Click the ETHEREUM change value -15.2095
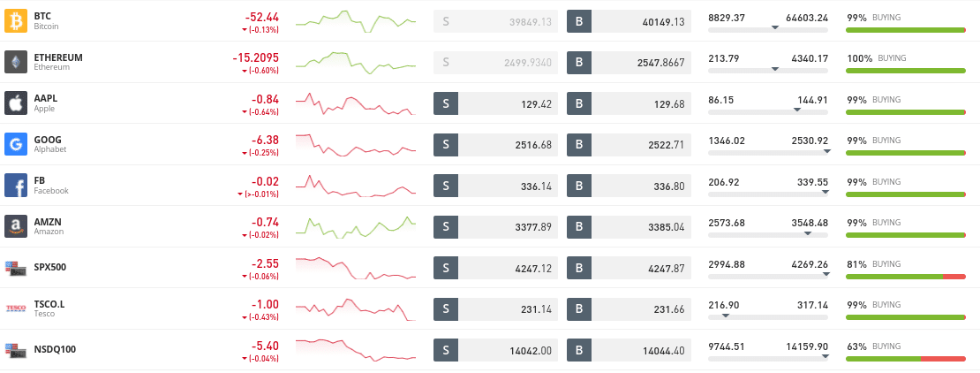The height and width of the screenshot is (373, 980). tap(256, 58)
